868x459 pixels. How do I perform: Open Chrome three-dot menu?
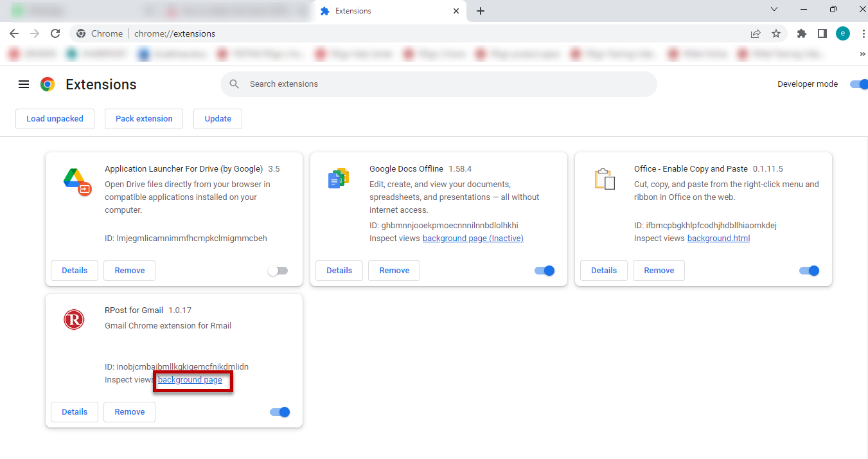point(863,33)
